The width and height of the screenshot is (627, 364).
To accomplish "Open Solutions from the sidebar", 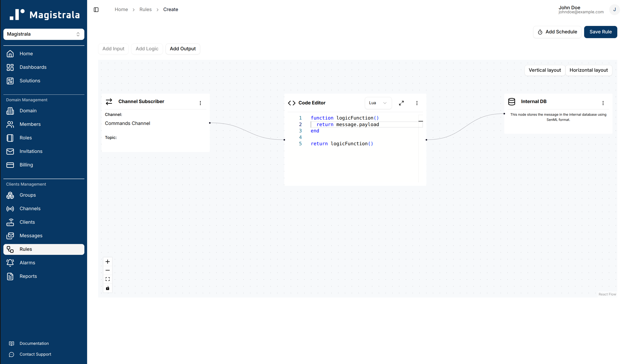I will tap(44, 81).
